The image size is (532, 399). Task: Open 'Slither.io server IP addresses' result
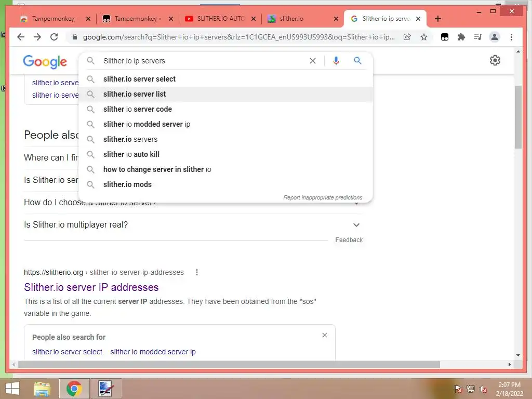pyautogui.click(x=91, y=287)
